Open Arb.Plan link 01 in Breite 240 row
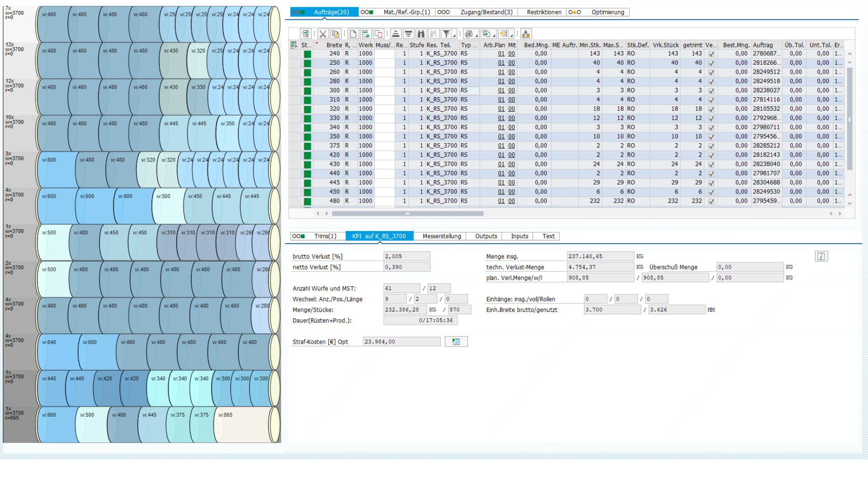Screen dimensions: 868x482 click(501, 54)
